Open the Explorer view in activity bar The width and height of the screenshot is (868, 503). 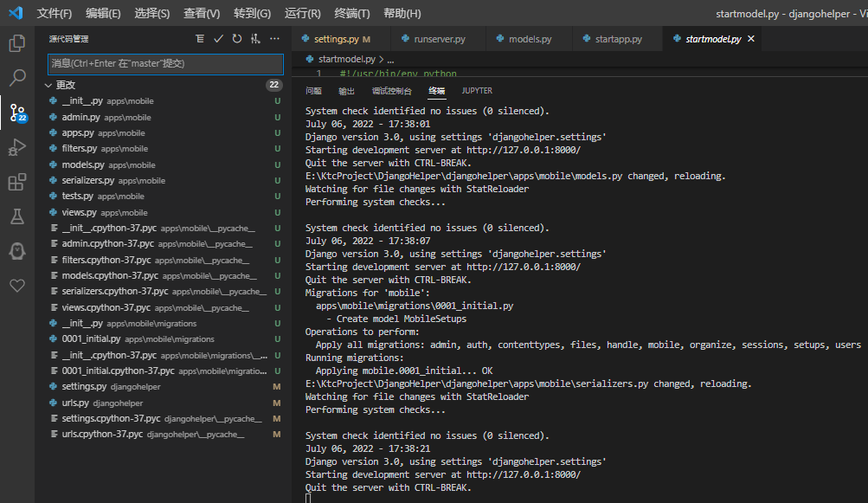pyautogui.click(x=16, y=42)
